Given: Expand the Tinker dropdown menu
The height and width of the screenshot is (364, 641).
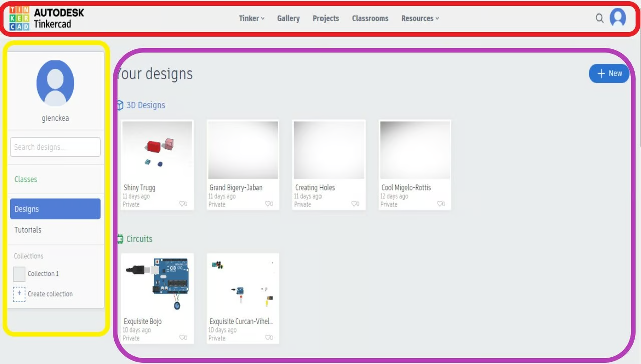Looking at the screenshot, I should pos(251,18).
